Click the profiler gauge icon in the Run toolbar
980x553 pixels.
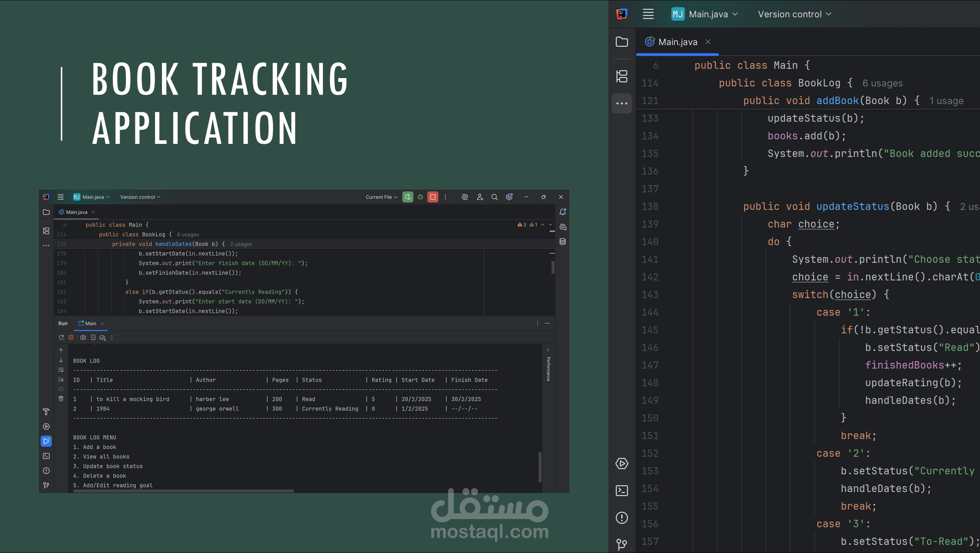[x=102, y=337]
